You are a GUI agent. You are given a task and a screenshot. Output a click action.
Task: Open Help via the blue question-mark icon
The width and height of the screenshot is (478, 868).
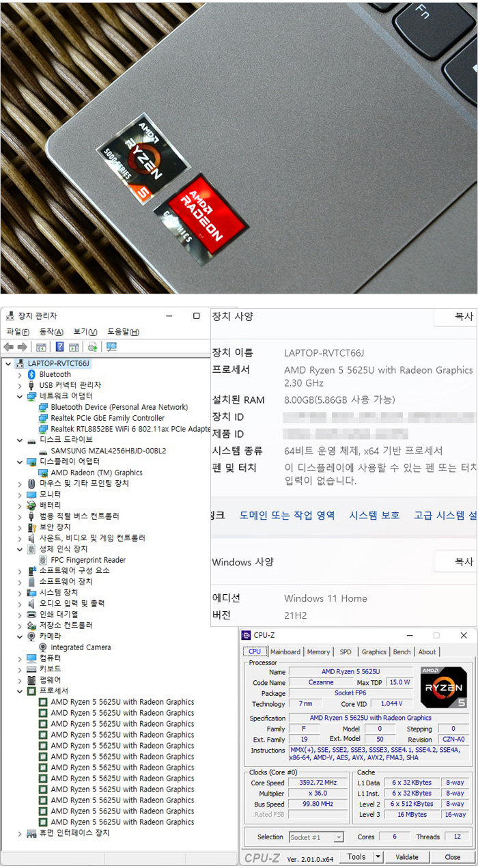pos(59,348)
